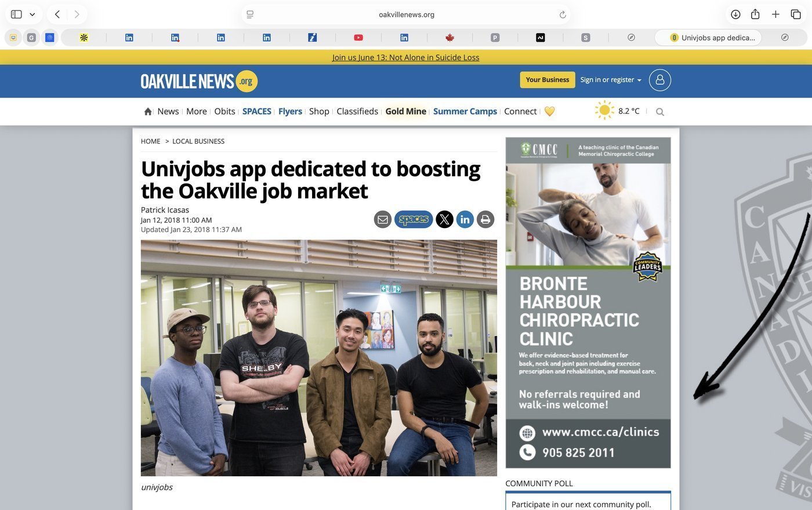
Task: Reload the page with the refresh icon
Action: coord(562,15)
